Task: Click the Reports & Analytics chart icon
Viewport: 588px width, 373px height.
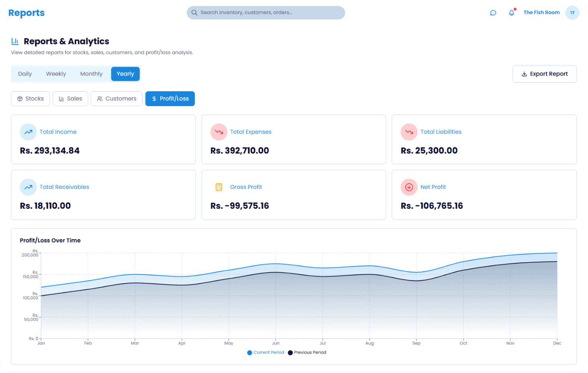Action: point(15,41)
